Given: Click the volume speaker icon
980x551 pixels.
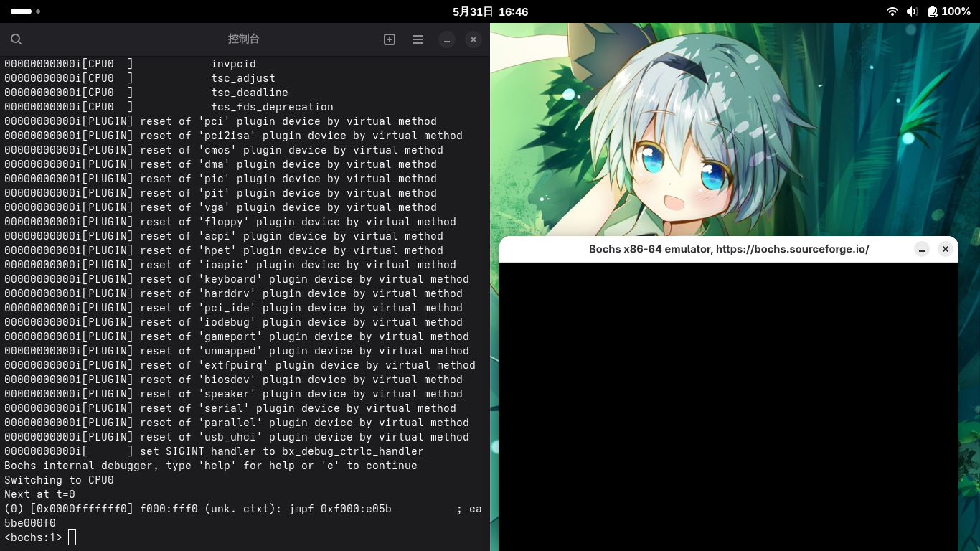Looking at the screenshot, I should coord(912,11).
